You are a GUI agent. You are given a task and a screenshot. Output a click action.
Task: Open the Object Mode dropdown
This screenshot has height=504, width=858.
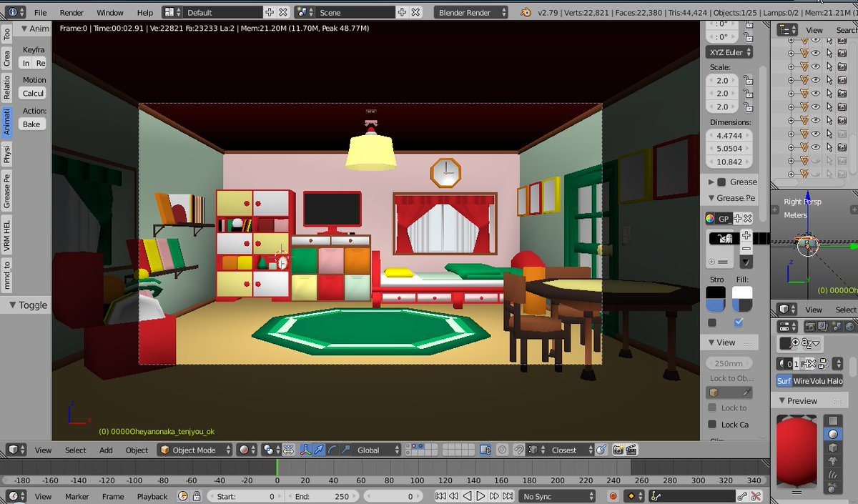coord(195,450)
